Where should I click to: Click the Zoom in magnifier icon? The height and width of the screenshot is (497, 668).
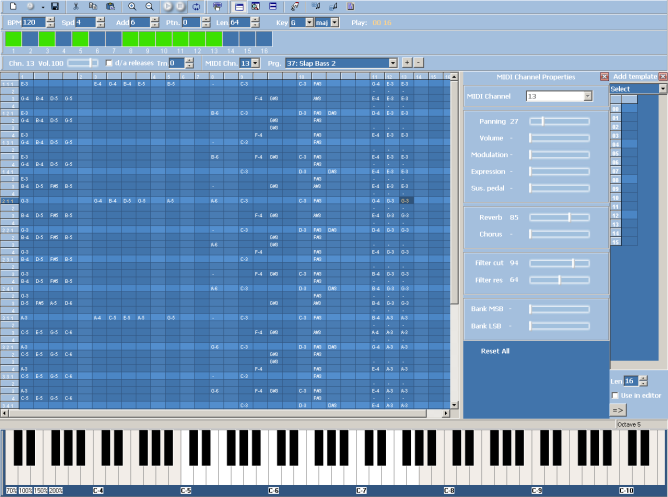pyautogui.click(x=131, y=6)
